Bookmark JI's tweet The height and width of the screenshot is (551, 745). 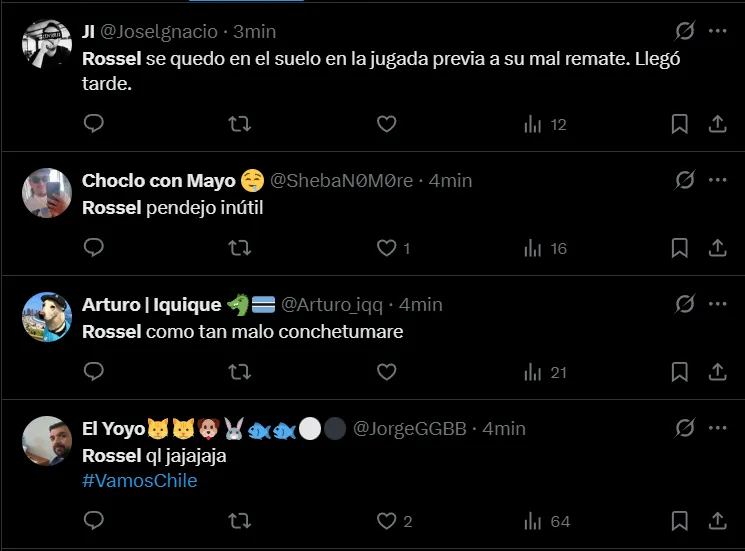(679, 124)
